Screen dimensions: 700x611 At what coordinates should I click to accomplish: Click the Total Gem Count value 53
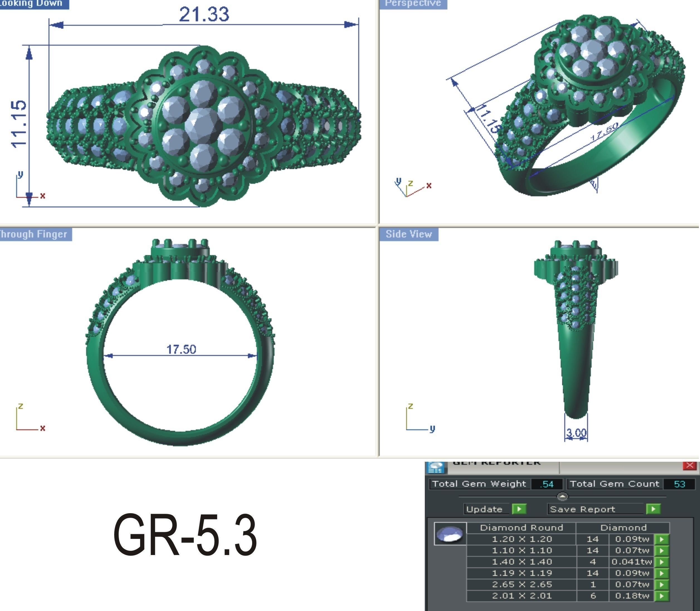679,484
